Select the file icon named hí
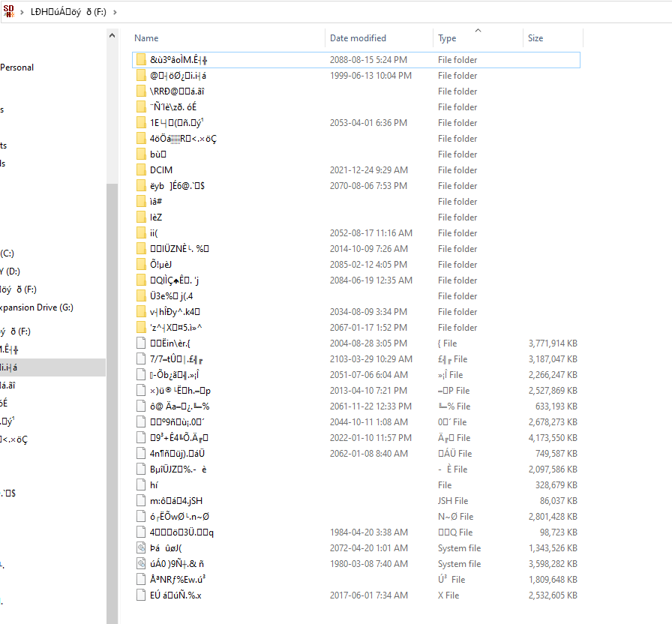The image size is (672, 624). [142, 485]
